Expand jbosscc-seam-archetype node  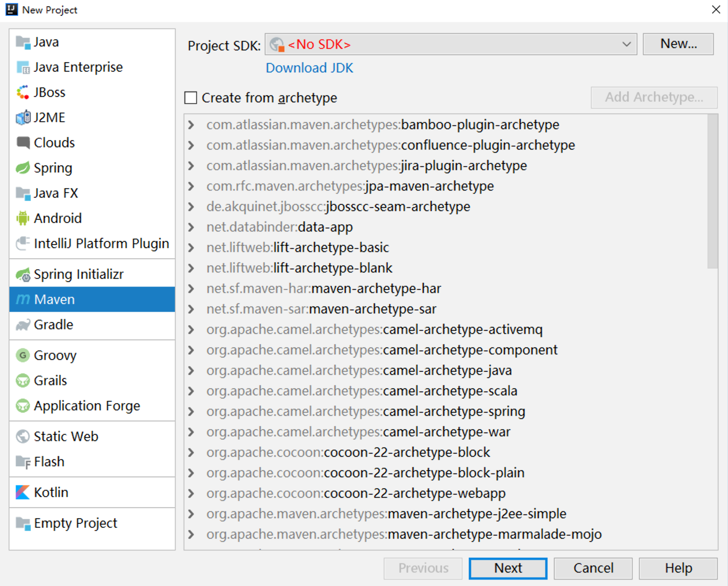click(x=191, y=207)
